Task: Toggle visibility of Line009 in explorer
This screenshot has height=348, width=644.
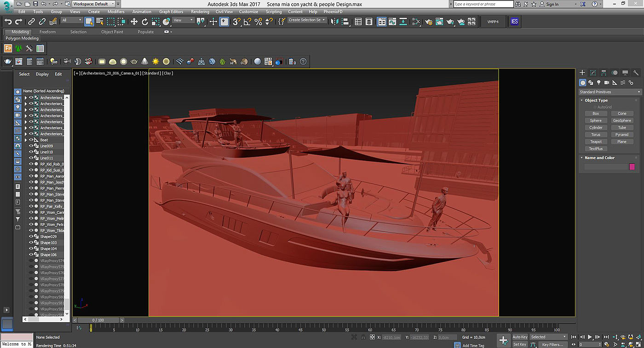Action: 31,146
